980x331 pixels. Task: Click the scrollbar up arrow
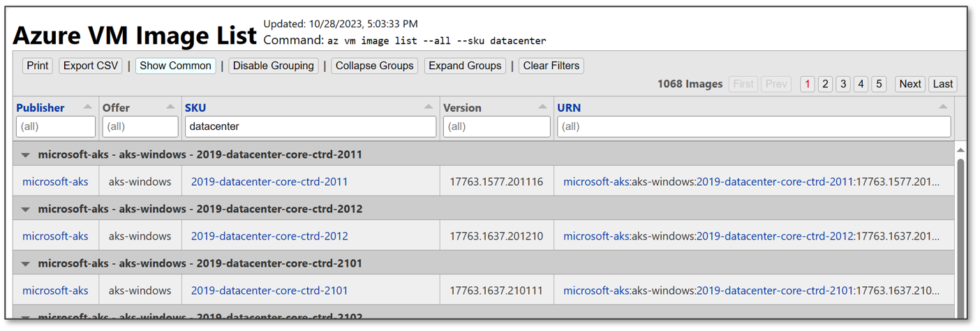tap(960, 149)
